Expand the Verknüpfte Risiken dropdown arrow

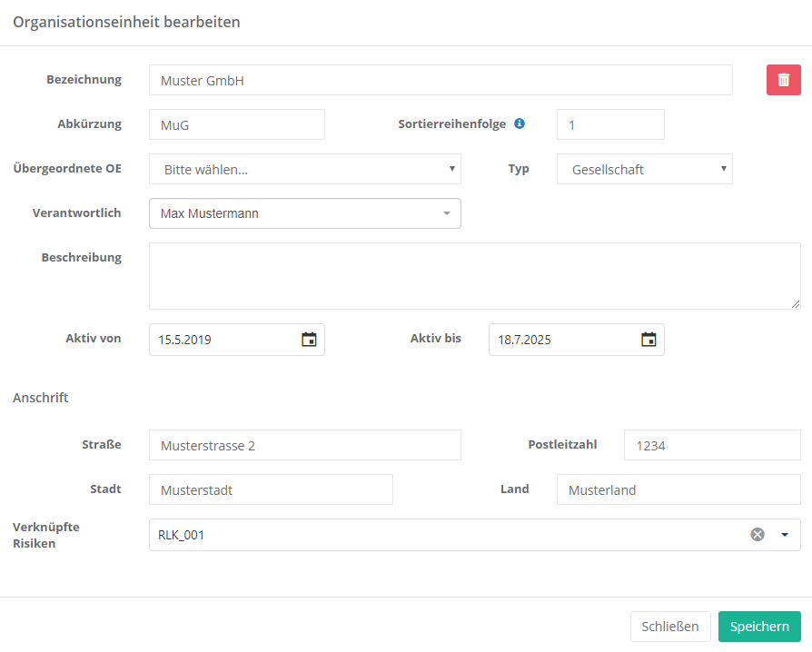(x=785, y=535)
